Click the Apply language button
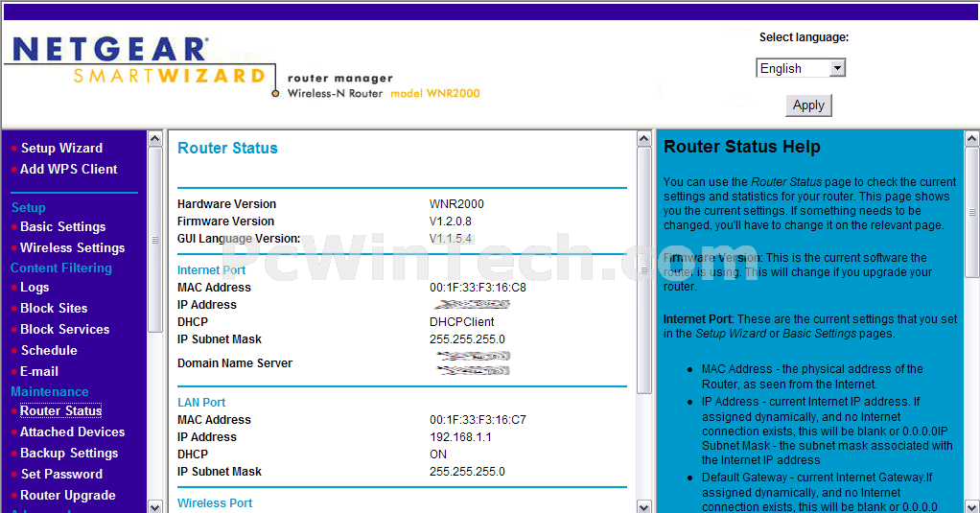 [x=808, y=105]
